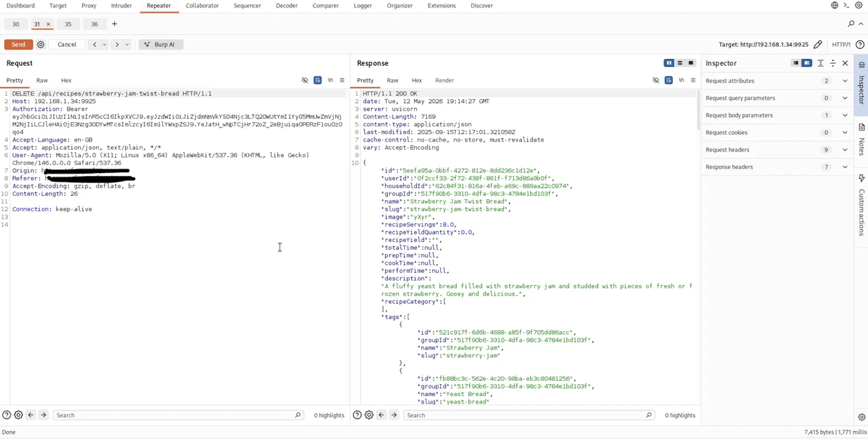The width and height of the screenshot is (868, 439).
Task: Collapse all Inspector sections icon
Action: pyautogui.click(x=833, y=63)
